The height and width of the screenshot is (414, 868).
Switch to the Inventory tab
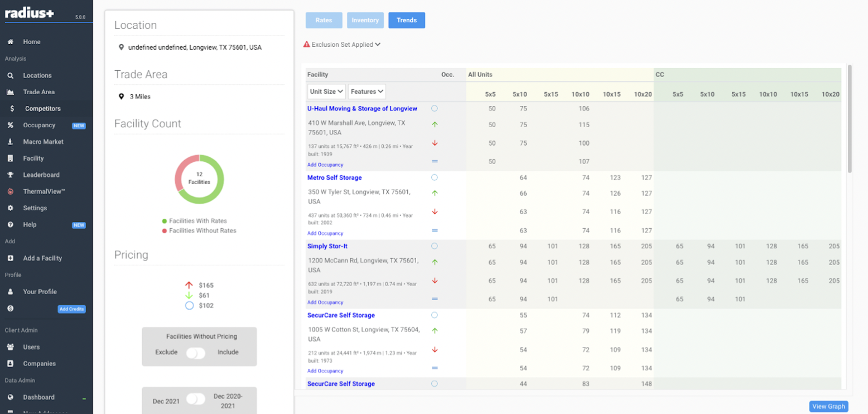point(365,20)
